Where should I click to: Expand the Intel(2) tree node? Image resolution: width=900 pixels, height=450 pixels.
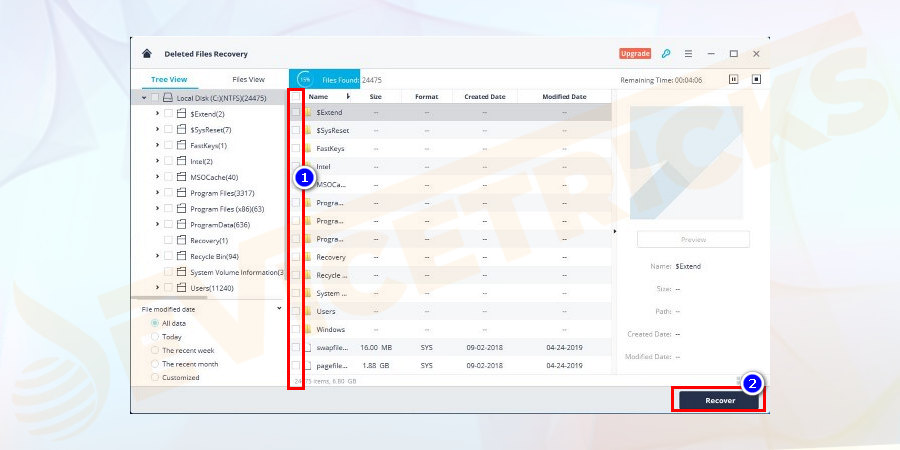[x=157, y=161]
